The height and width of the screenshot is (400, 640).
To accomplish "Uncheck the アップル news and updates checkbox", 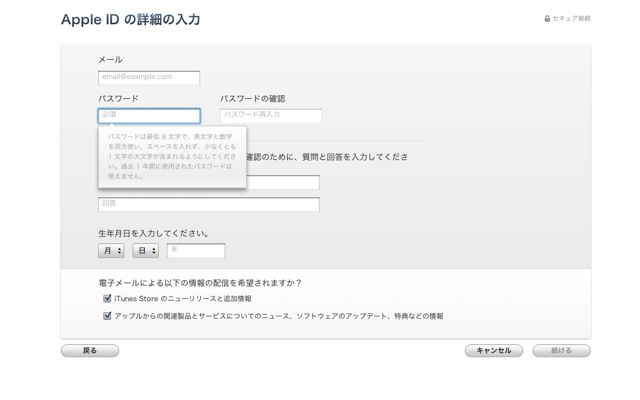I will point(107,316).
